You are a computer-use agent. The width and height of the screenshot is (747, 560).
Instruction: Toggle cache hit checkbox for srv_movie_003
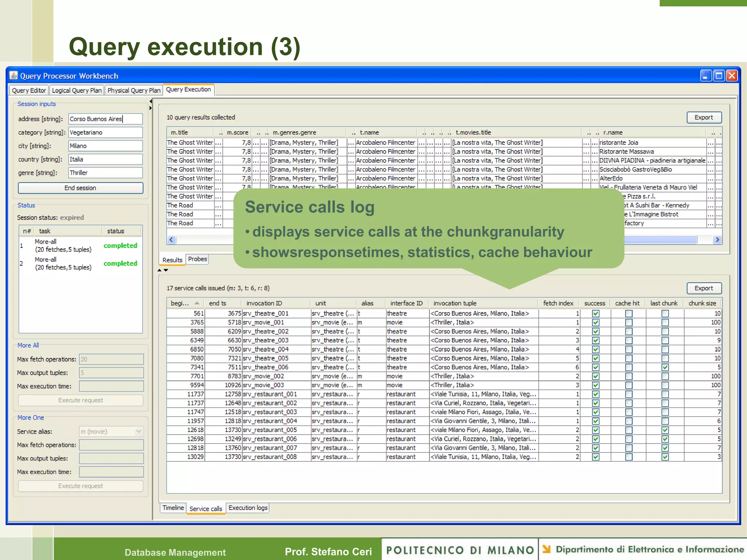(629, 385)
